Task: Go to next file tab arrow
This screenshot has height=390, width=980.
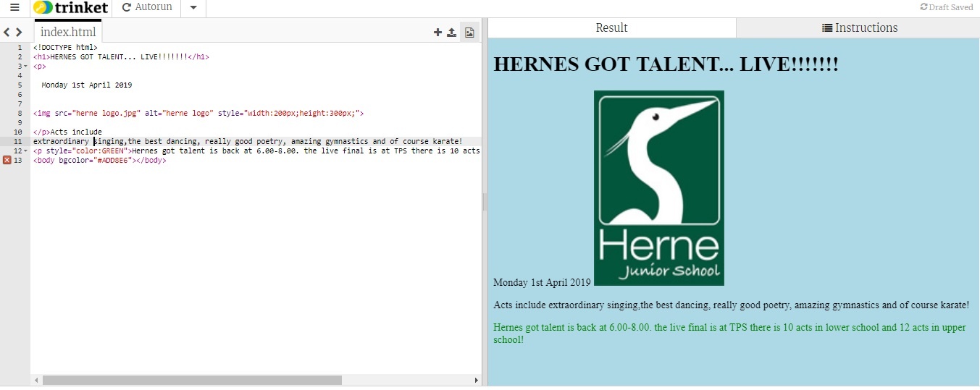Action: (x=19, y=32)
